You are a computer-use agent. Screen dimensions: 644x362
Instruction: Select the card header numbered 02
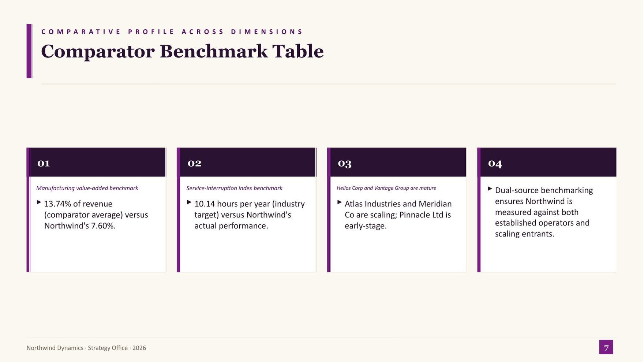click(x=247, y=163)
